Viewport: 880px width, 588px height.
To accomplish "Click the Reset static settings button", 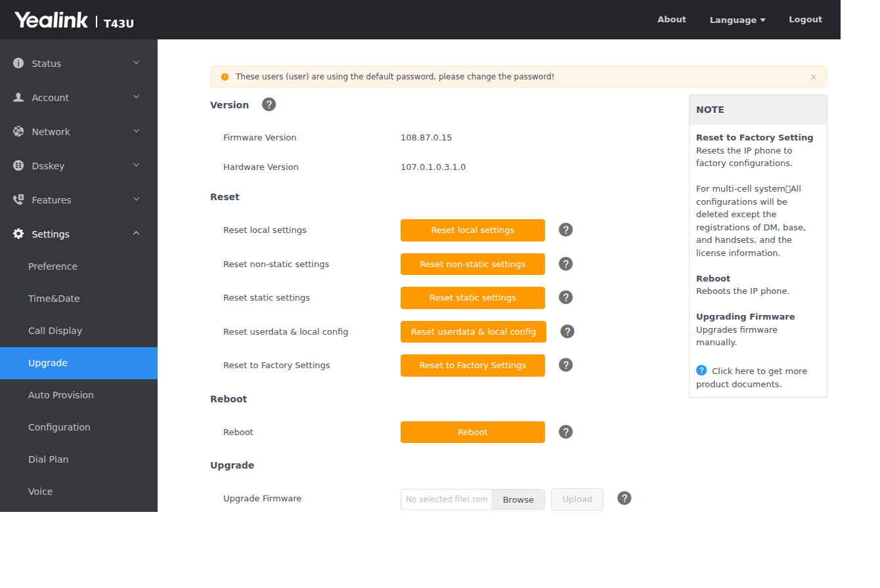I will tap(473, 298).
